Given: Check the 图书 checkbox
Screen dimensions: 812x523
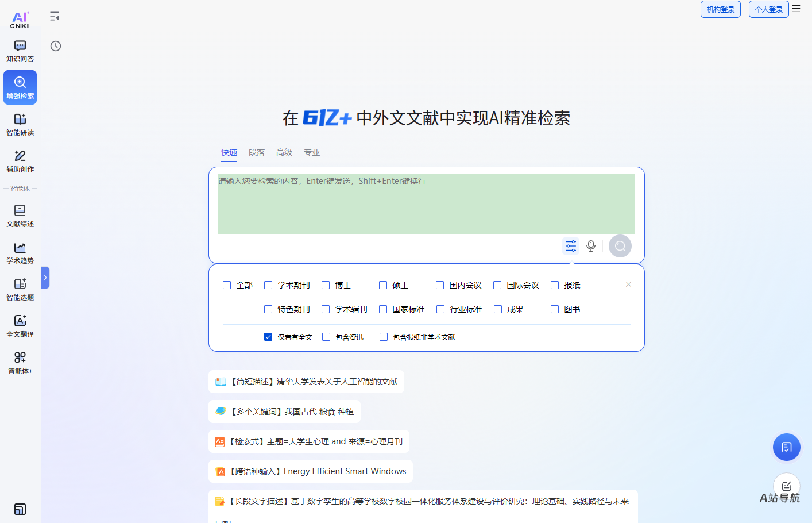Looking at the screenshot, I should pos(555,309).
